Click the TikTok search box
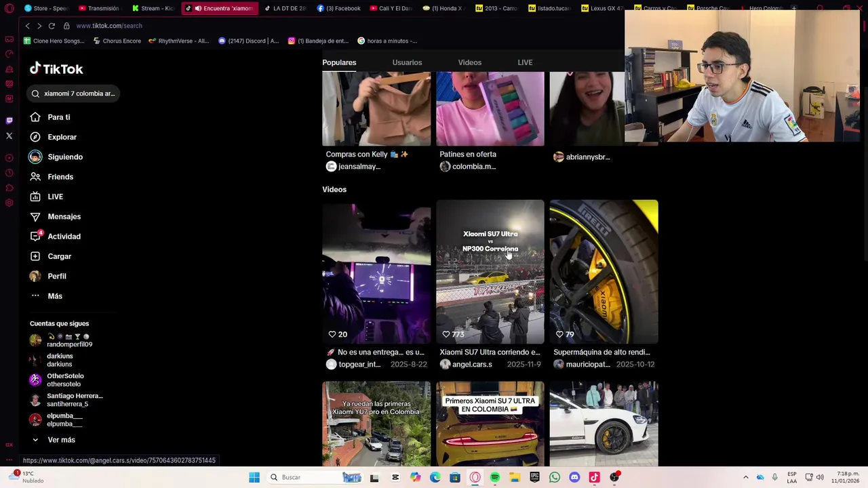 (x=73, y=94)
